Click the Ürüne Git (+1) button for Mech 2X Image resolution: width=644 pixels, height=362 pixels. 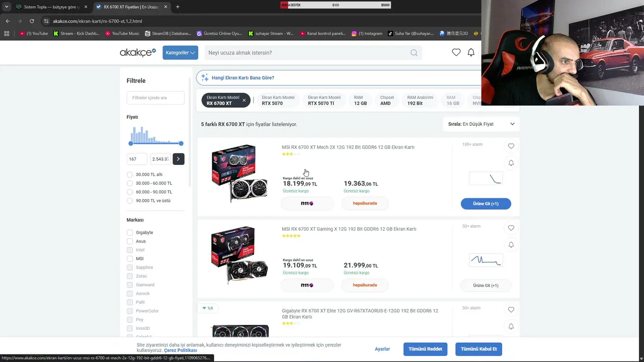coord(486,204)
